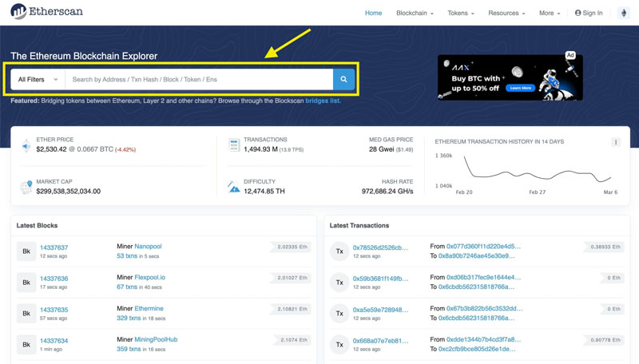
Task: Click the transactions count 1,494.93 M
Action: tap(261, 149)
